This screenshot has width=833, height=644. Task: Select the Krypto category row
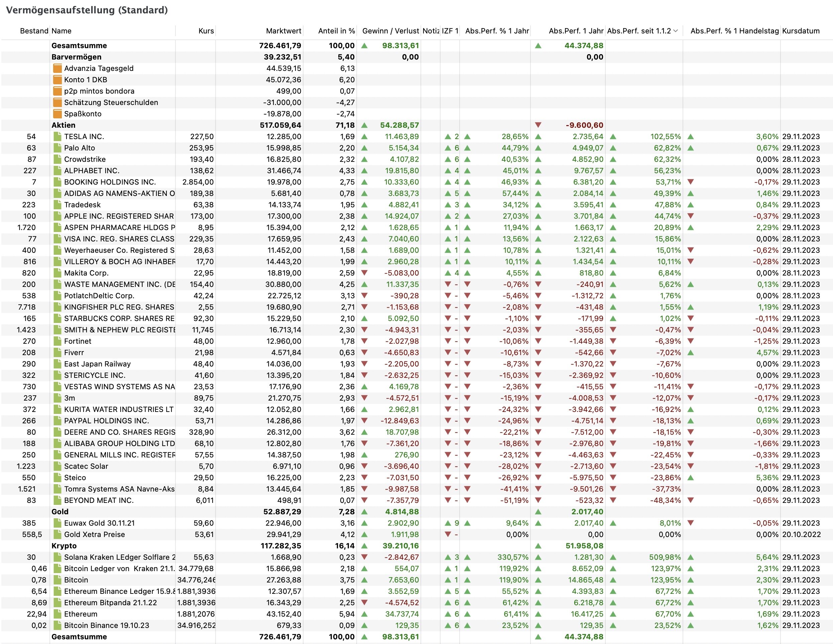coord(64,546)
